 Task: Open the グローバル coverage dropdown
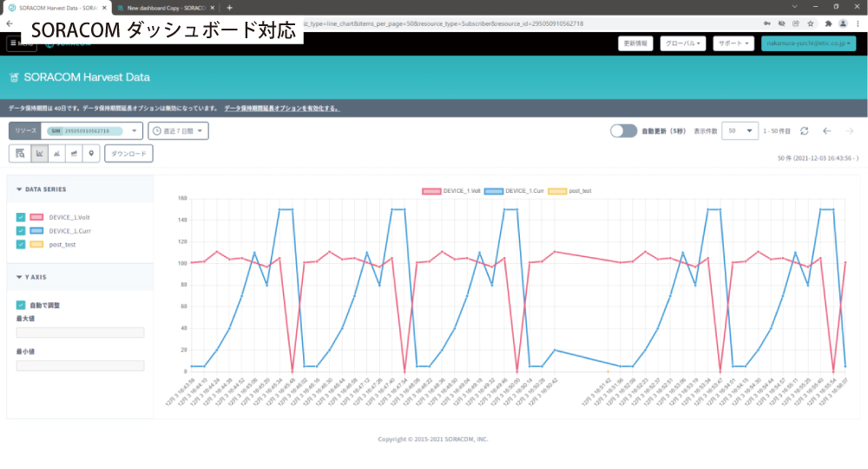pyautogui.click(x=682, y=43)
